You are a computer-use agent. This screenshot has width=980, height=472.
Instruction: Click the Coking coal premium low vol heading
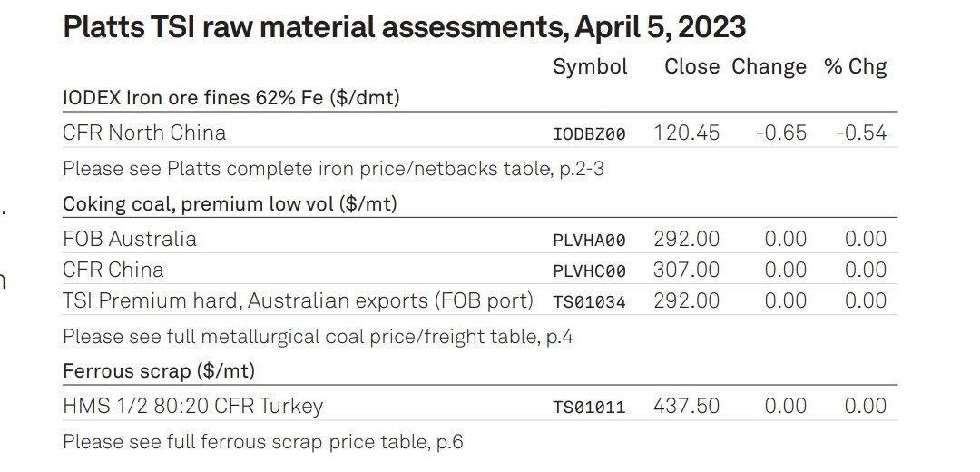tap(230, 204)
